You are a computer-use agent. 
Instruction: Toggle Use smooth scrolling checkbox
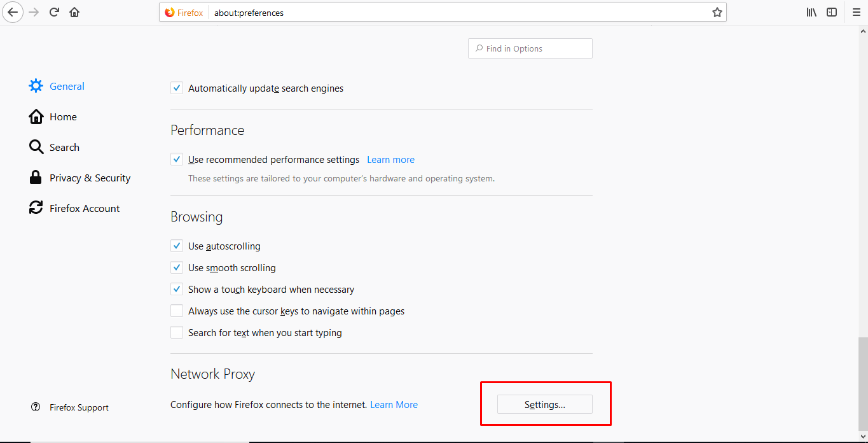177,268
